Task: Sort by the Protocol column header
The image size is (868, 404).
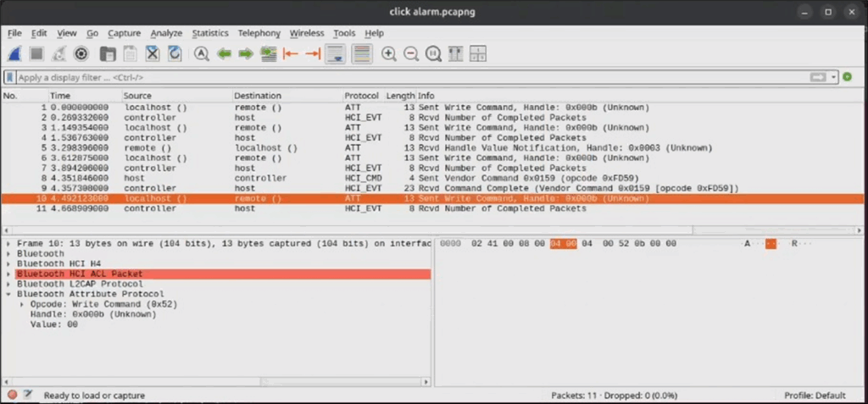Action: 363,96
